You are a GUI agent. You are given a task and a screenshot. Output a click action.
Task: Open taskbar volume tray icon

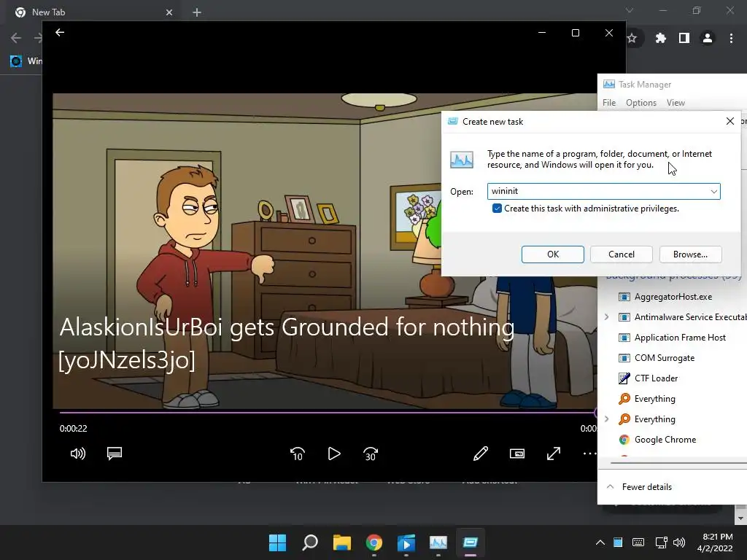(x=679, y=542)
